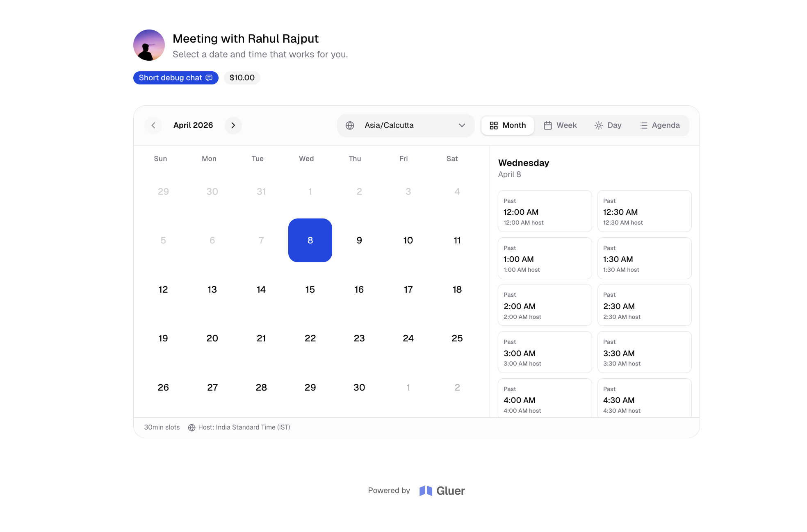Select April 15 on the calendar
Image resolution: width=807 pixels, height=532 pixels.
pyautogui.click(x=310, y=290)
